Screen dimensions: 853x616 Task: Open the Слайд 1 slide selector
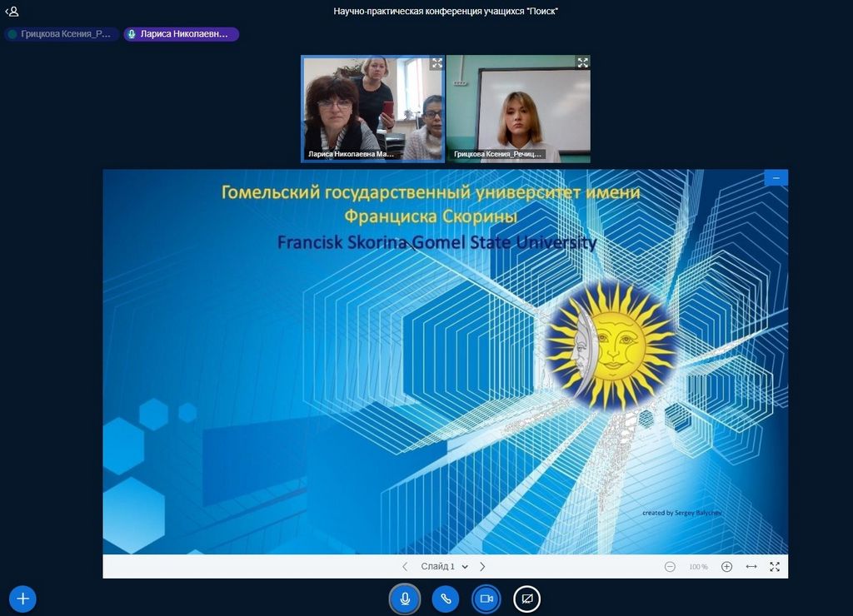coord(444,567)
